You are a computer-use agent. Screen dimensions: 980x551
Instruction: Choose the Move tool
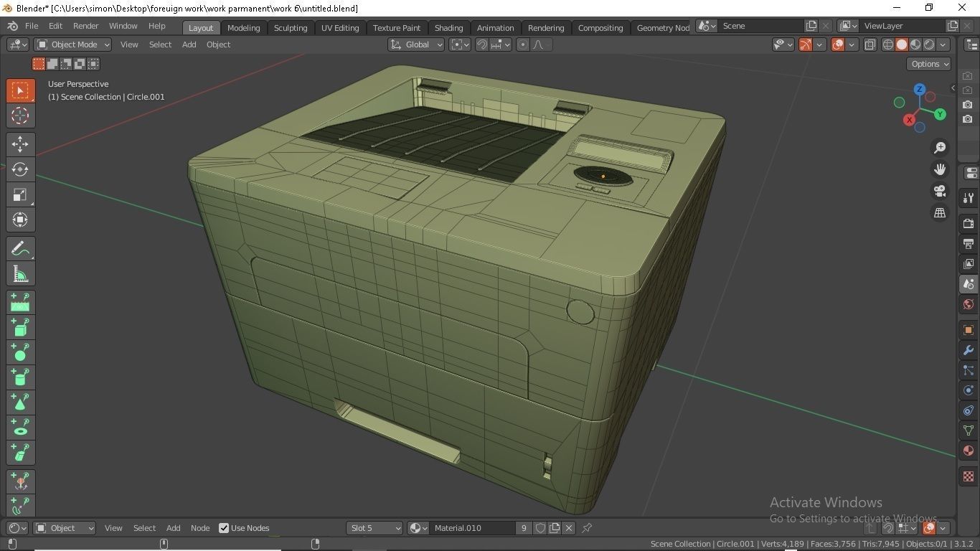point(20,144)
